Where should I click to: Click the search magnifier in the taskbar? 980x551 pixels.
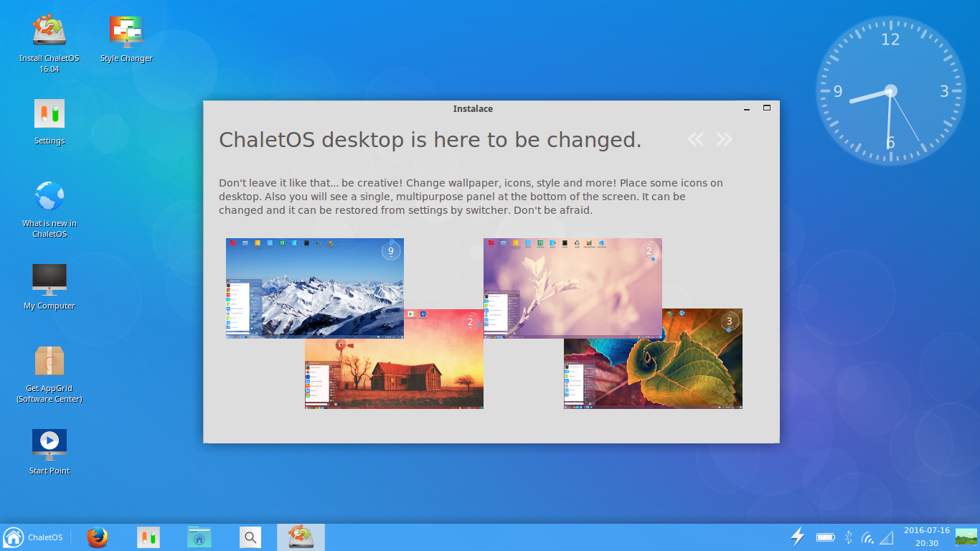click(250, 537)
